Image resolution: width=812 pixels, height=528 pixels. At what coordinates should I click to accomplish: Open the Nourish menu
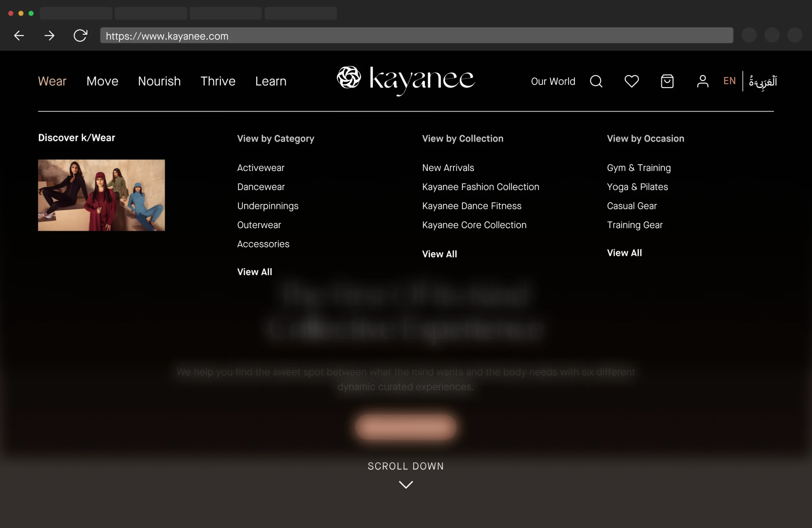[159, 81]
